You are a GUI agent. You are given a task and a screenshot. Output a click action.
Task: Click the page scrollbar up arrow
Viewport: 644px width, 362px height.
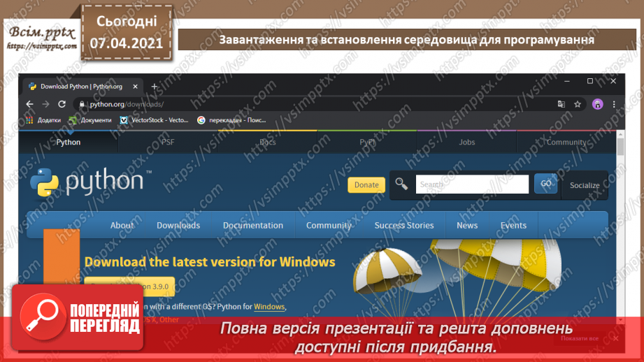tap(620, 134)
